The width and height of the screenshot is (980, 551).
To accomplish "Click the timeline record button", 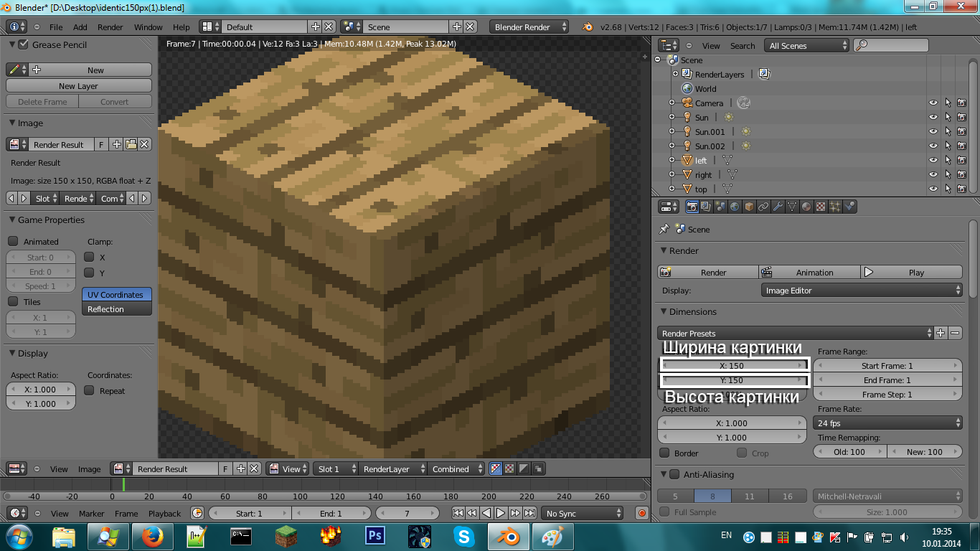I will click(x=642, y=513).
